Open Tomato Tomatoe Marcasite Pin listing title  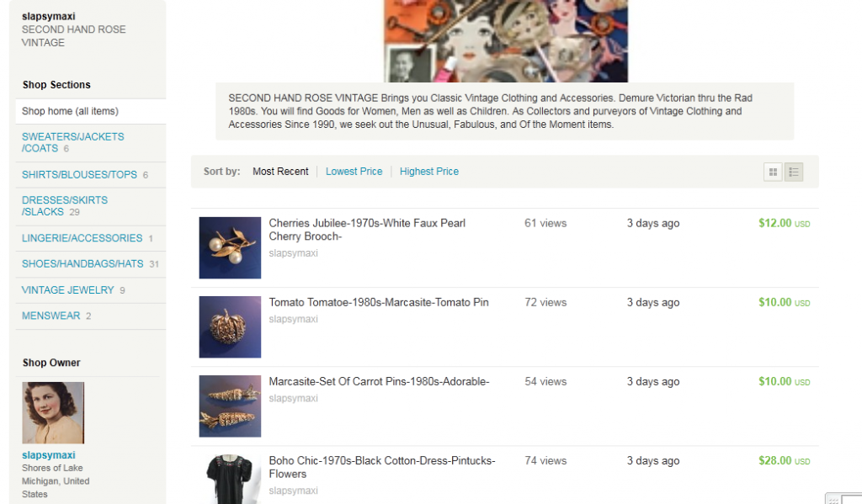[x=379, y=302]
